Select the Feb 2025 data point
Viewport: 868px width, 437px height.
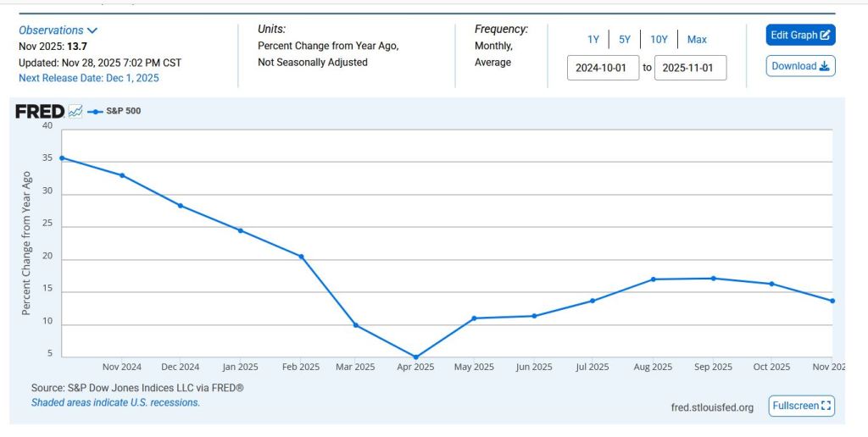point(301,257)
